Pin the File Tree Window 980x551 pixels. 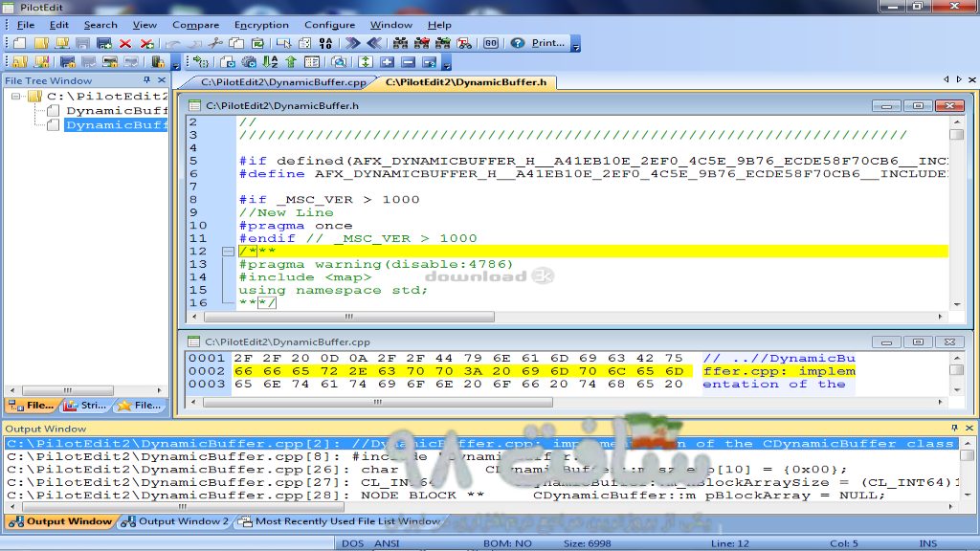146,80
